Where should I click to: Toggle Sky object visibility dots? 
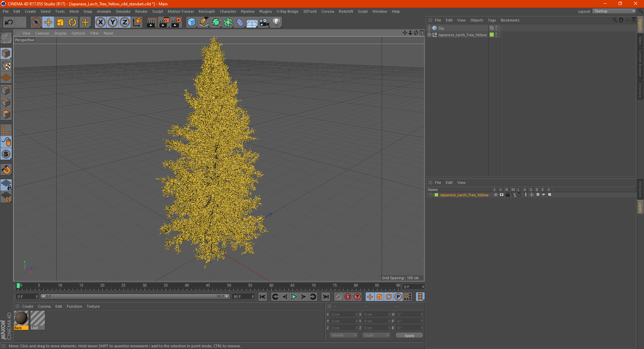pyautogui.click(x=496, y=28)
